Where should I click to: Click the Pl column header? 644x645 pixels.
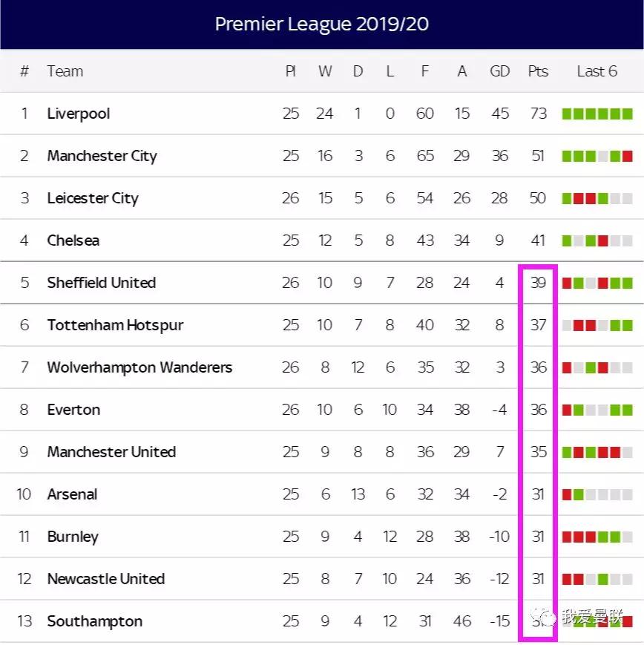tap(291, 71)
